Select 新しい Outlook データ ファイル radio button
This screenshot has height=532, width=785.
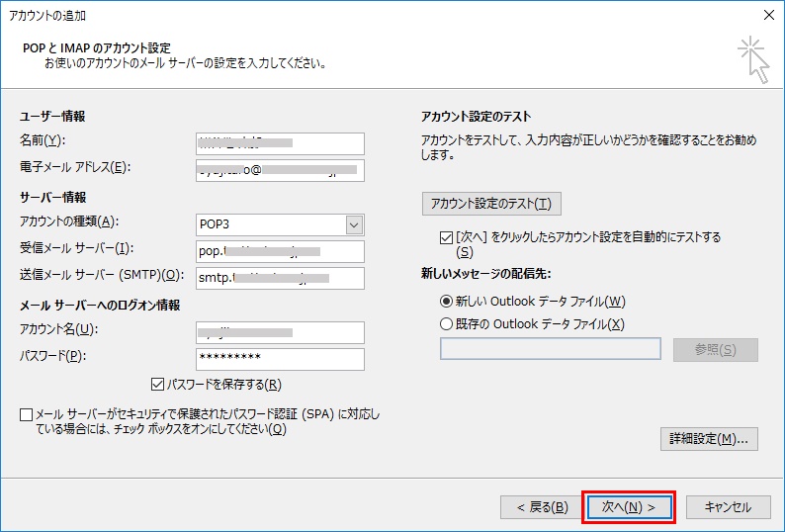coord(446,301)
